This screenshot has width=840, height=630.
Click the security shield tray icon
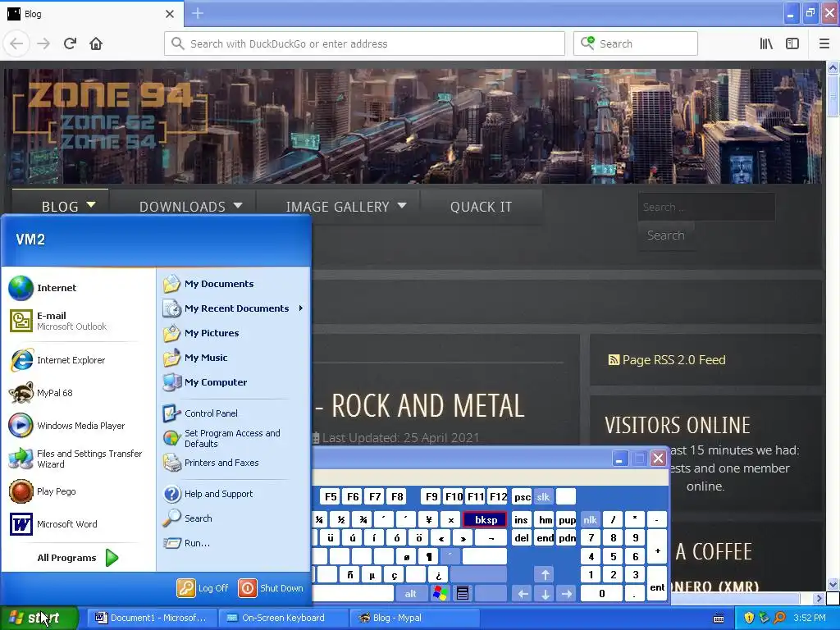click(x=748, y=618)
